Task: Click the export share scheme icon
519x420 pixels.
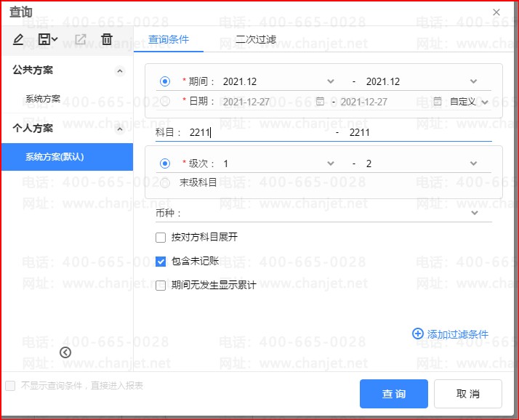Action: pyautogui.click(x=81, y=39)
